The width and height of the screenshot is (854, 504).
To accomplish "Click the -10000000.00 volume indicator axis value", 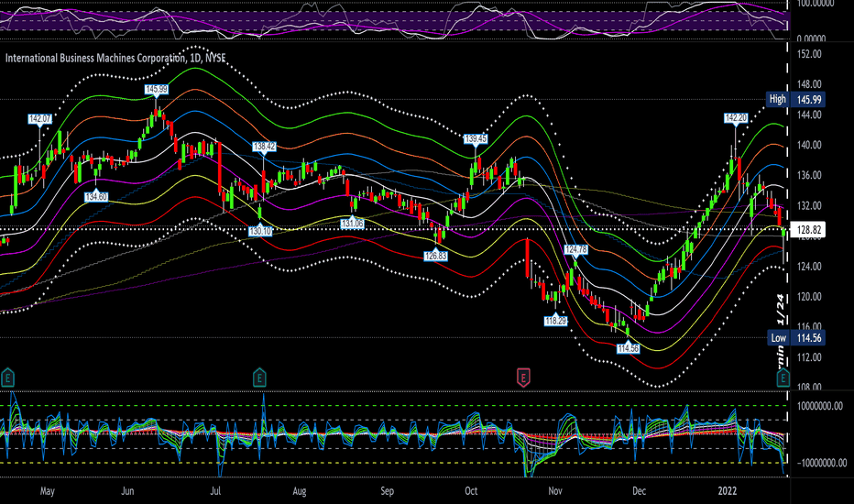I will click(x=821, y=463).
